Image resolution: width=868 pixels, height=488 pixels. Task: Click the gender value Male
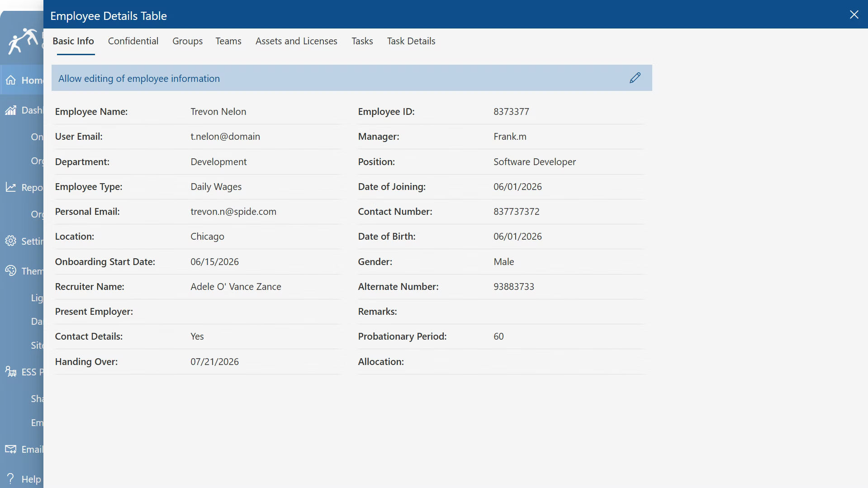coord(503,262)
